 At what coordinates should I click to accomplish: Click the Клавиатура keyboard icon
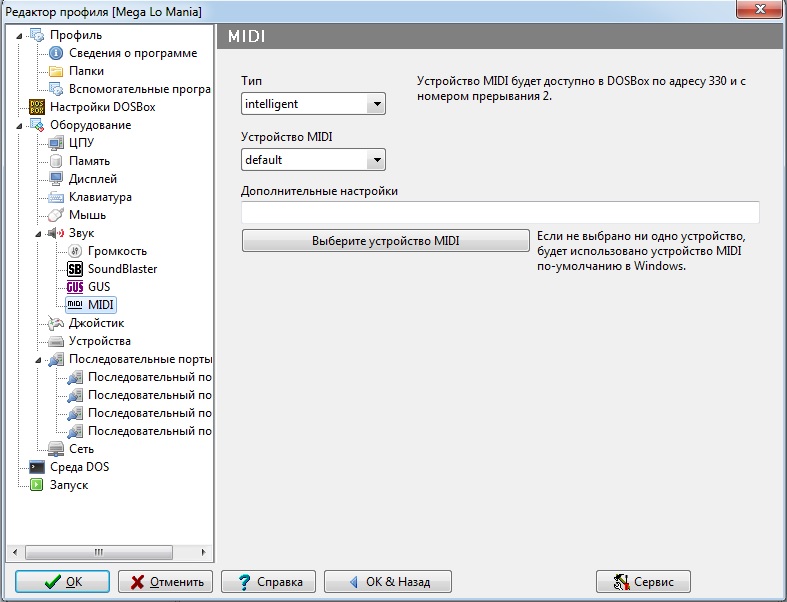click(56, 197)
